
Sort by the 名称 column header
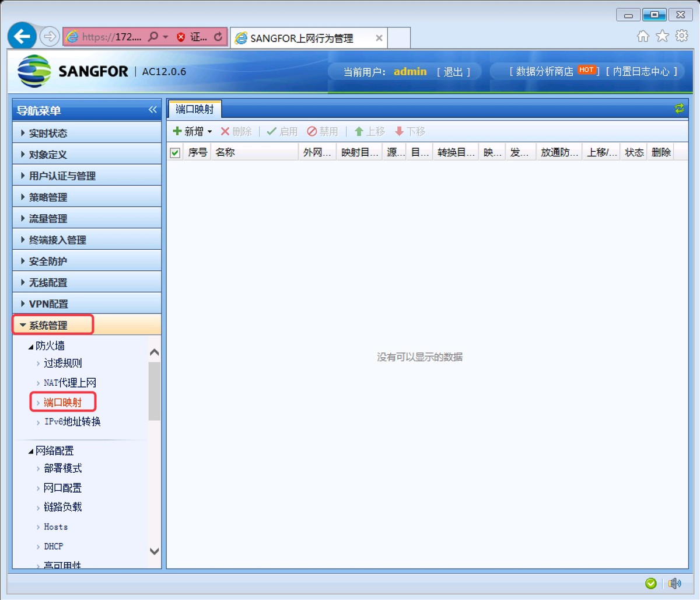coord(254,152)
